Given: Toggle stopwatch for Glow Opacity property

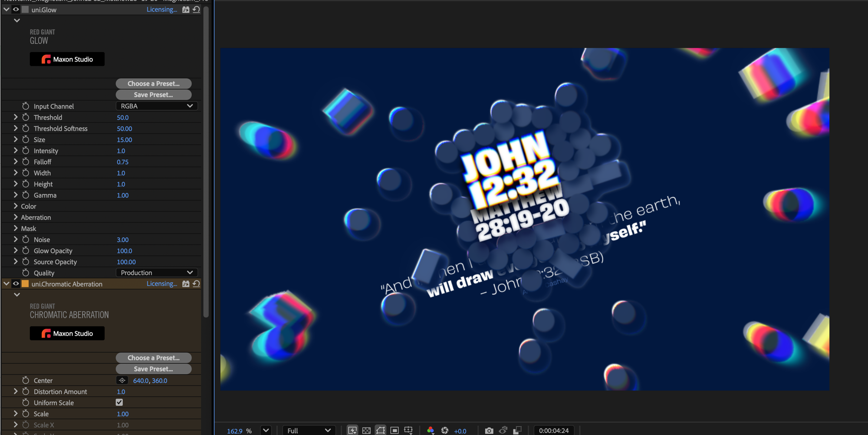Looking at the screenshot, I should coord(26,250).
